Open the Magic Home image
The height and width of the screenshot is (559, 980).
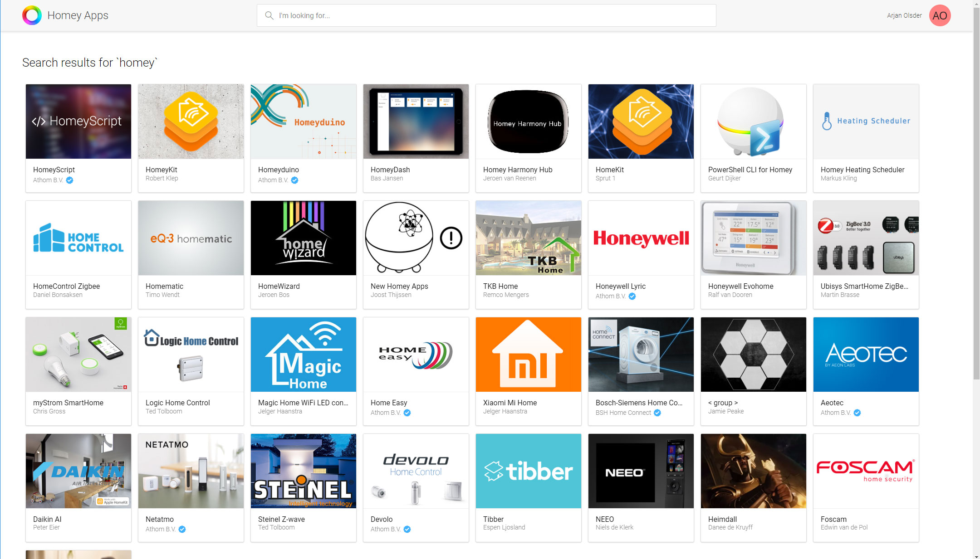(x=304, y=355)
